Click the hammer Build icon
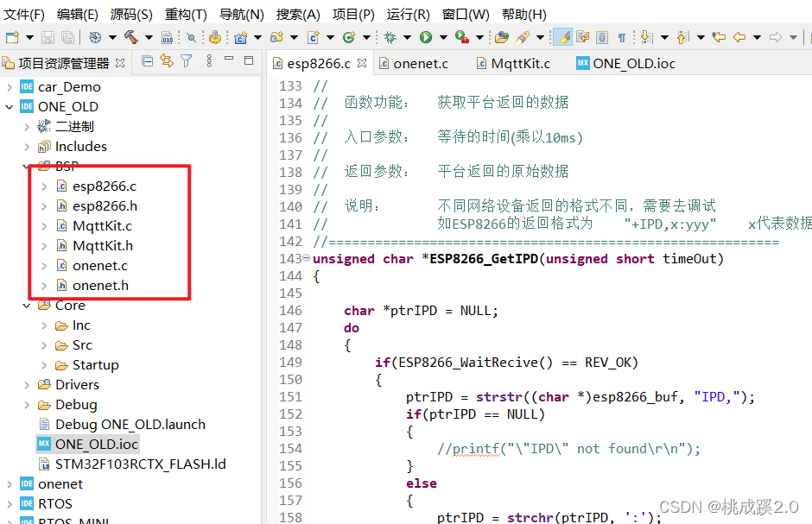 [131, 37]
